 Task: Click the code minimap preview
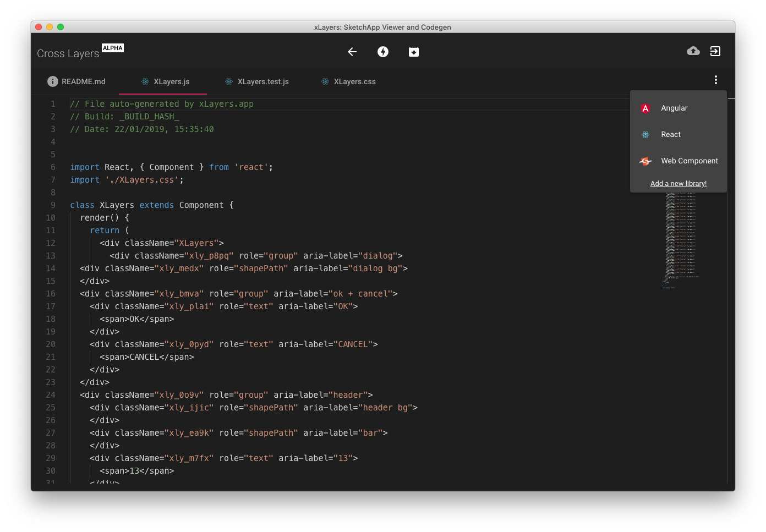(x=681, y=240)
